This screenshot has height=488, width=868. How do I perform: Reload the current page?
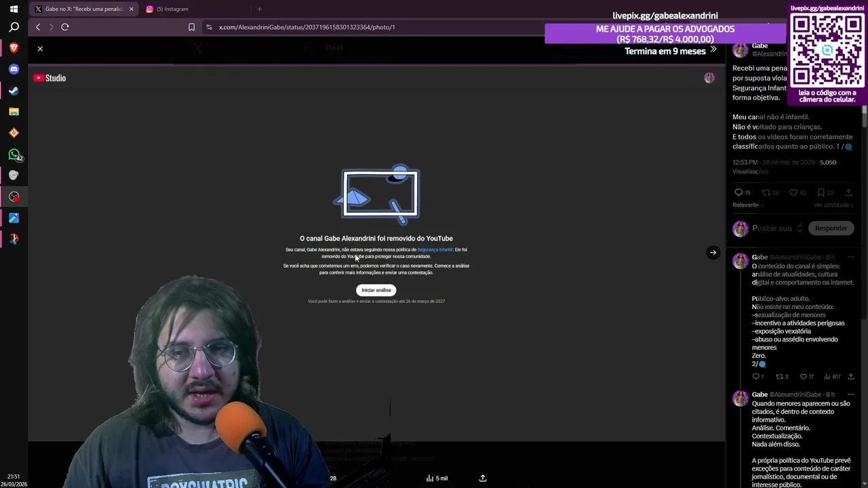tap(65, 27)
